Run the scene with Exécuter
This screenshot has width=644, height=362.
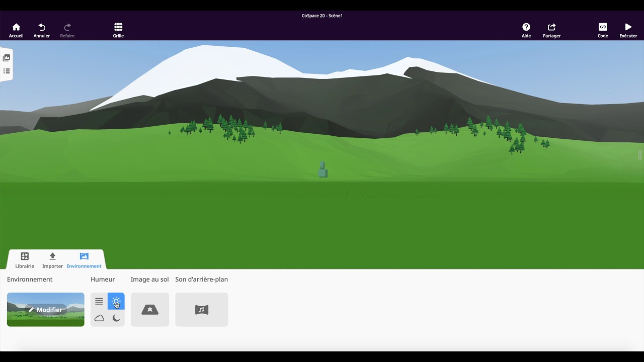(x=628, y=30)
